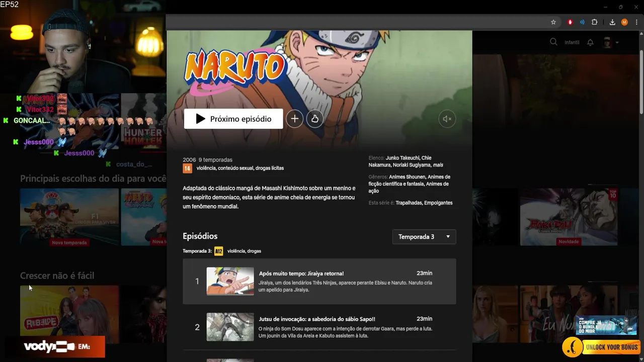Click the Hunter x Hunter thumbnail in stream overlay
The width and height of the screenshot is (644, 362).
click(x=142, y=121)
